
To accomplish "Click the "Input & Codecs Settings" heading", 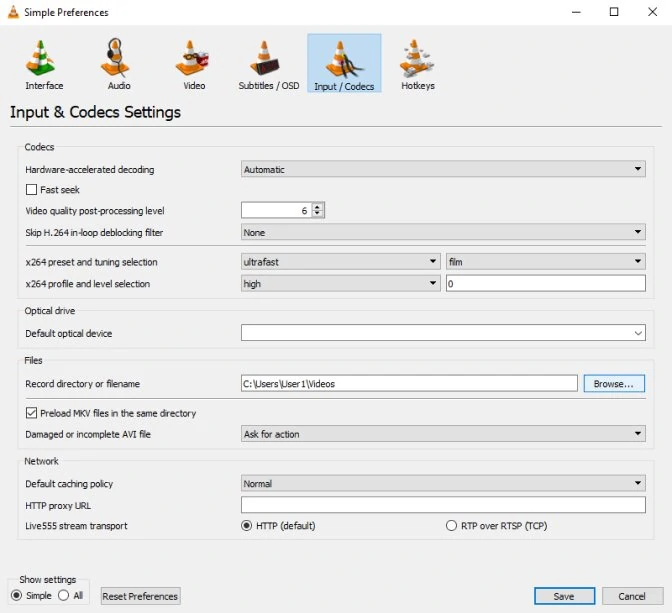I will point(95,112).
